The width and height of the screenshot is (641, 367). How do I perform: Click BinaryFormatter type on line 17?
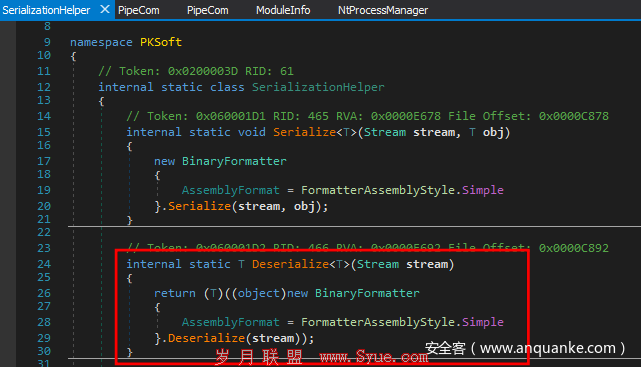pyautogui.click(x=234, y=161)
